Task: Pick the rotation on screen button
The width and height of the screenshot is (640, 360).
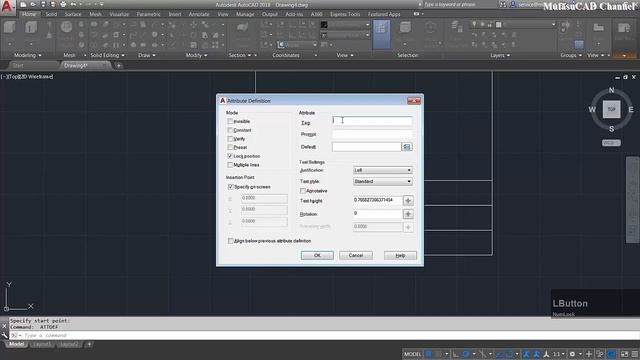Action: click(x=408, y=214)
